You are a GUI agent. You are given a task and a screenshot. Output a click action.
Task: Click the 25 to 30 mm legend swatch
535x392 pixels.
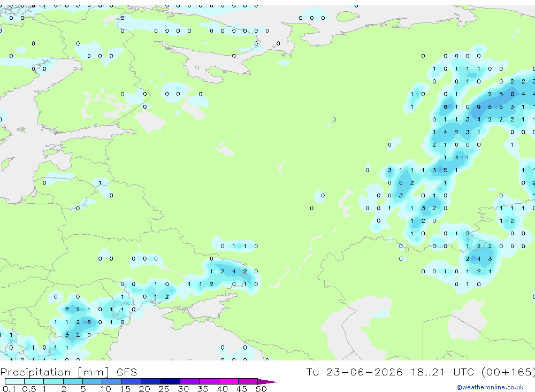(170, 381)
